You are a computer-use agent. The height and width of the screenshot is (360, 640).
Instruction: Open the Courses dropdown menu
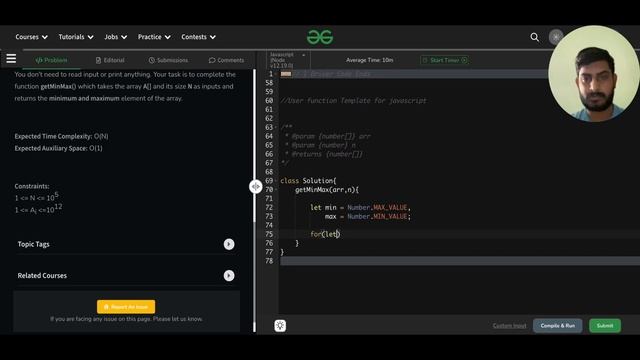[31, 37]
